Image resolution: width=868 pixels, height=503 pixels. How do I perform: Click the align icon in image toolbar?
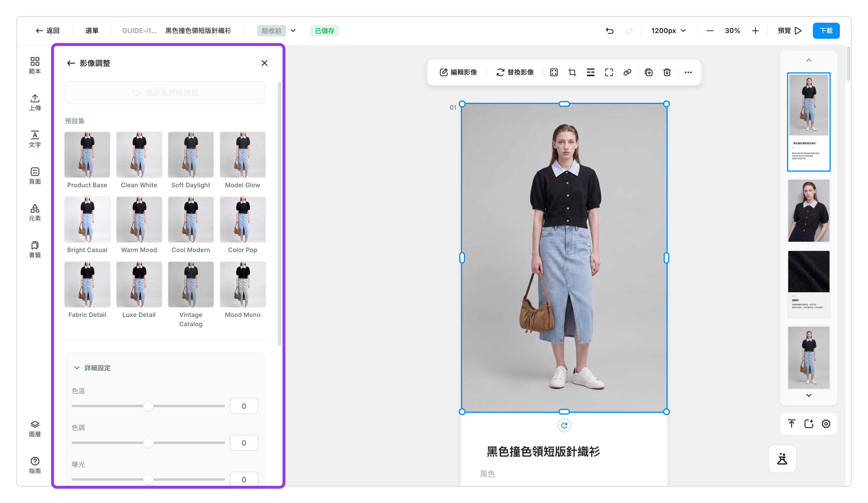pyautogui.click(x=590, y=72)
